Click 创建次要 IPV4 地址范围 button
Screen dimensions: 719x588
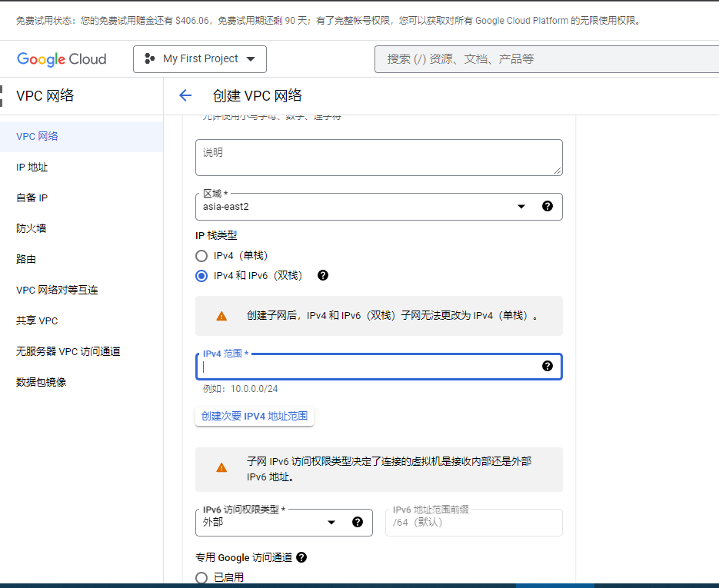tap(255, 416)
